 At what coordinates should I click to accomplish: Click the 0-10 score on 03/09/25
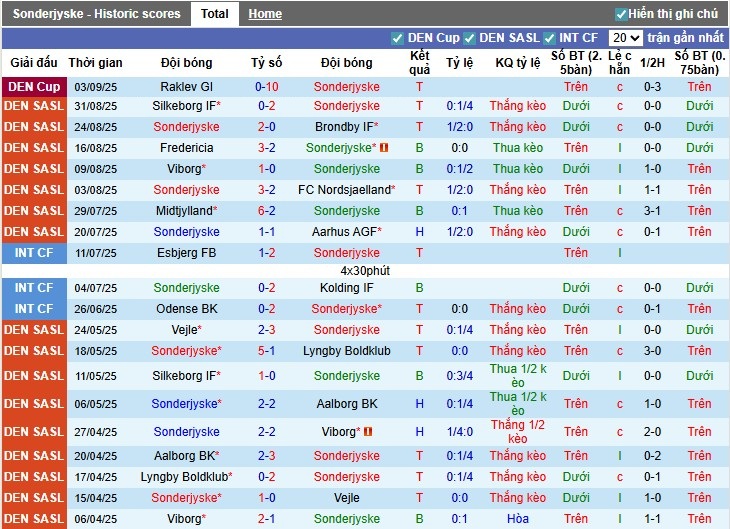(266, 87)
